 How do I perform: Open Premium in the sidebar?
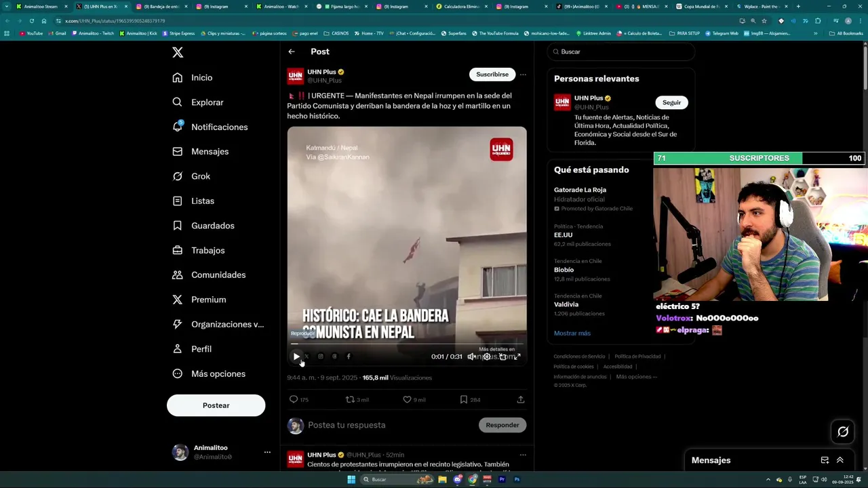(x=199, y=300)
